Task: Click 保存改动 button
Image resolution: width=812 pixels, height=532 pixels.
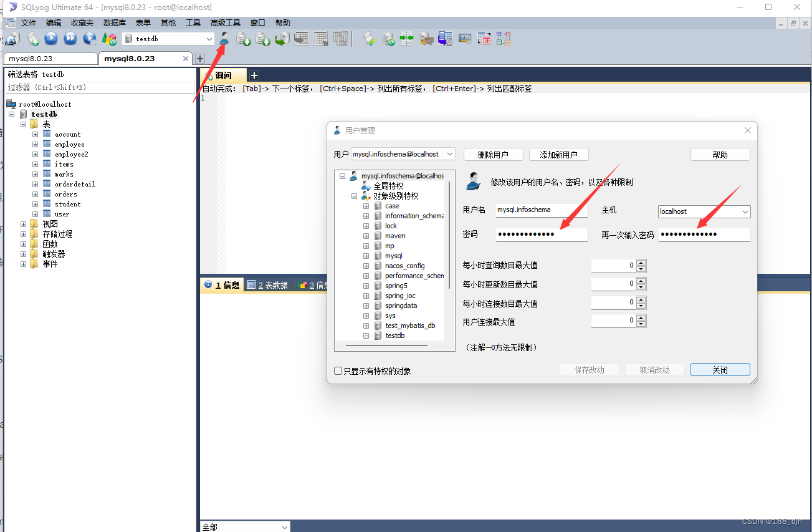Action: [x=590, y=370]
